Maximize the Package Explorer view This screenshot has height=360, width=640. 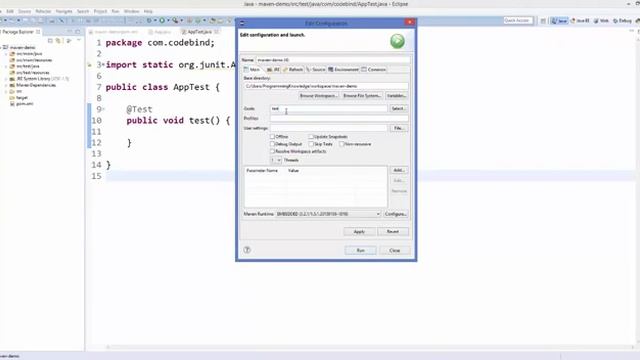tap(78, 31)
